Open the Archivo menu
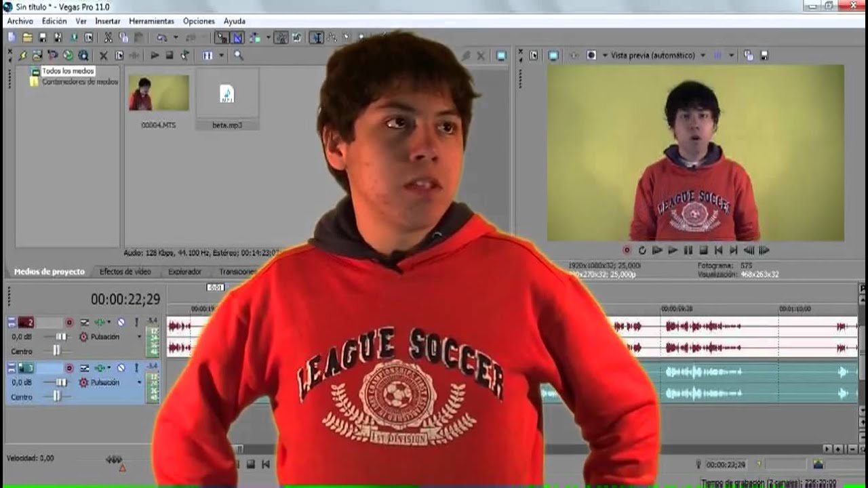The height and width of the screenshot is (488, 868). tap(20, 22)
